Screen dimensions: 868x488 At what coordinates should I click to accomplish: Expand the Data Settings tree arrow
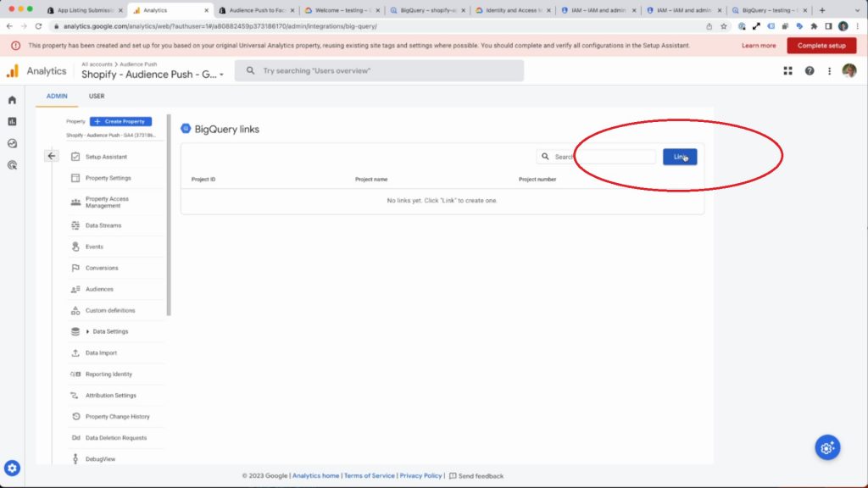point(87,331)
